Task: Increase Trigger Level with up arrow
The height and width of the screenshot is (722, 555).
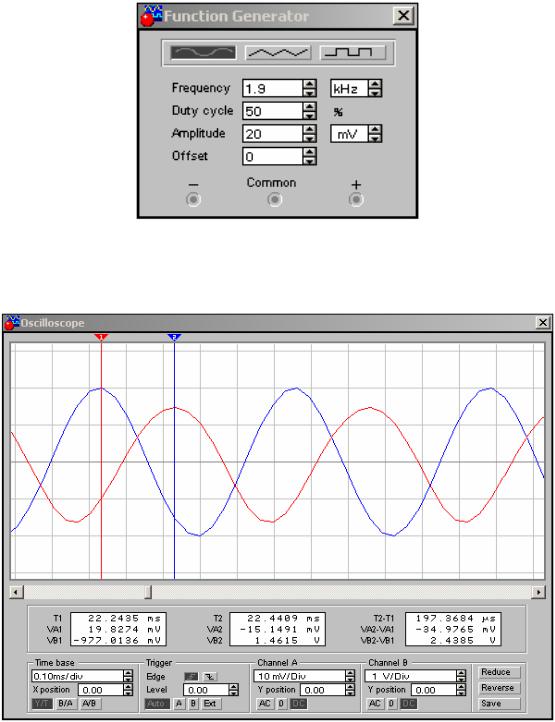Action: coord(234,687)
